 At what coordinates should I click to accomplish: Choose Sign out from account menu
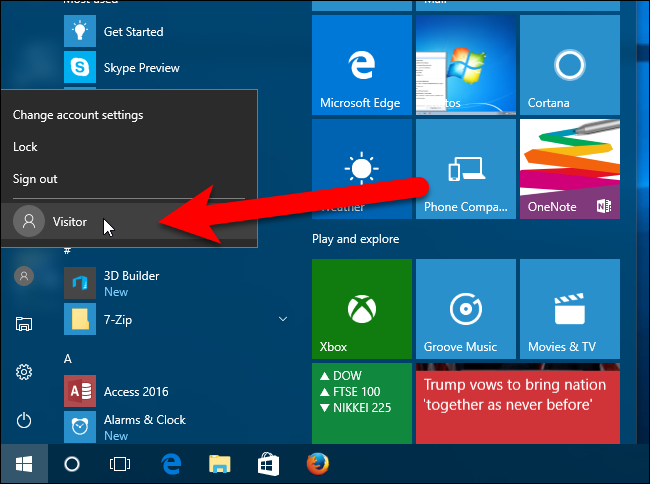point(35,179)
